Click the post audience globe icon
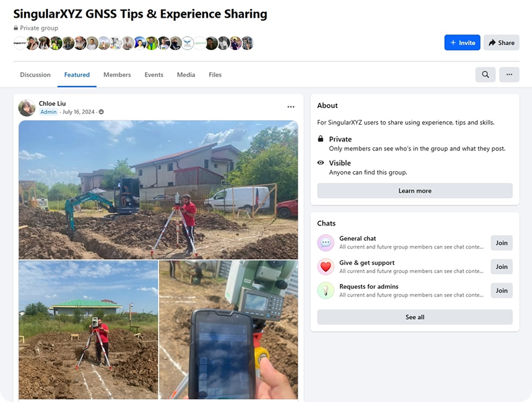This screenshot has width=532, height=402. pos(101,112)
